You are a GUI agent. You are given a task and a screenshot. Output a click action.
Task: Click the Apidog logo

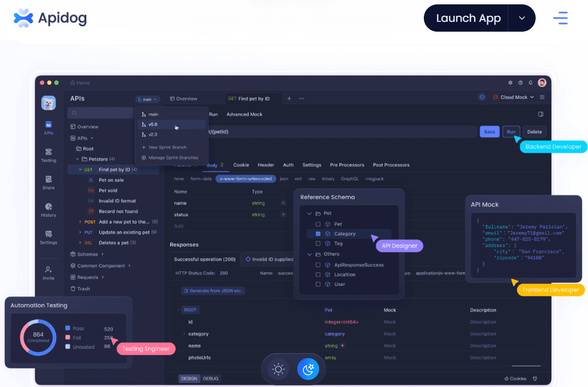[x=50, y=18]
